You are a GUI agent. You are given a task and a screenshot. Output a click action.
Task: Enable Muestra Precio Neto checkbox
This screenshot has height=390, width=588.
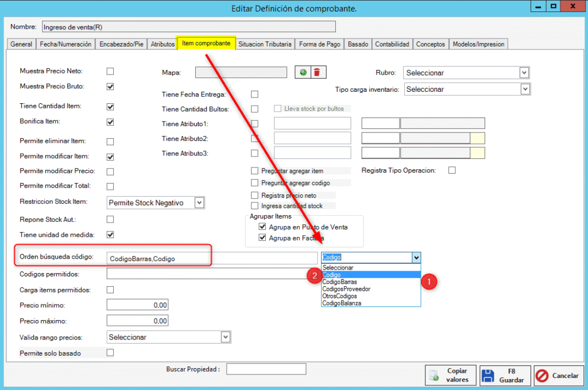[110, 71]
